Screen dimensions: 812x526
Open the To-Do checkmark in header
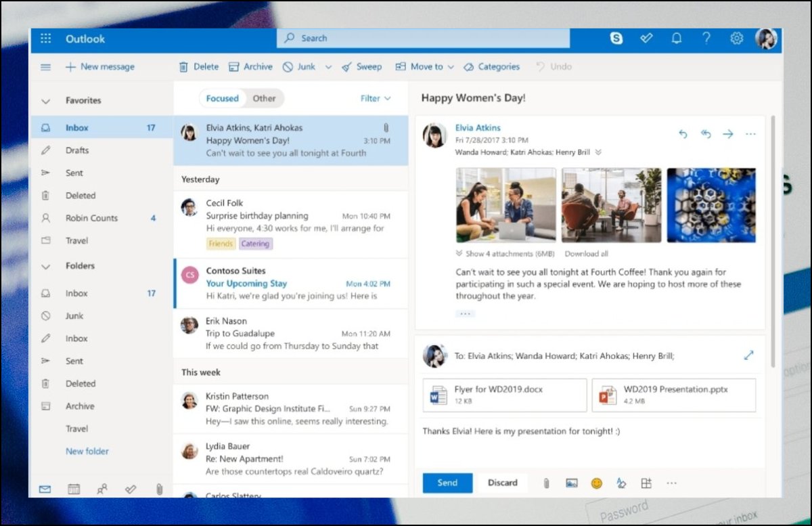tap(646, 39)
